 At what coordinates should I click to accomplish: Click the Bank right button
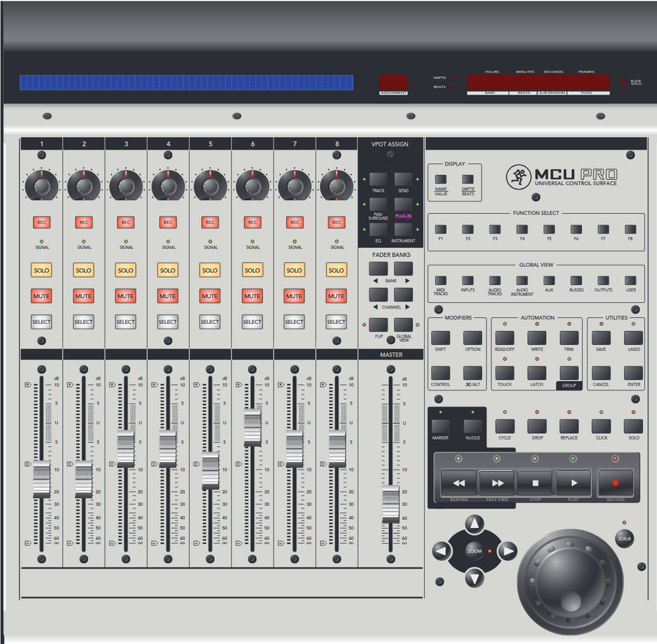(x=404, y=268)
